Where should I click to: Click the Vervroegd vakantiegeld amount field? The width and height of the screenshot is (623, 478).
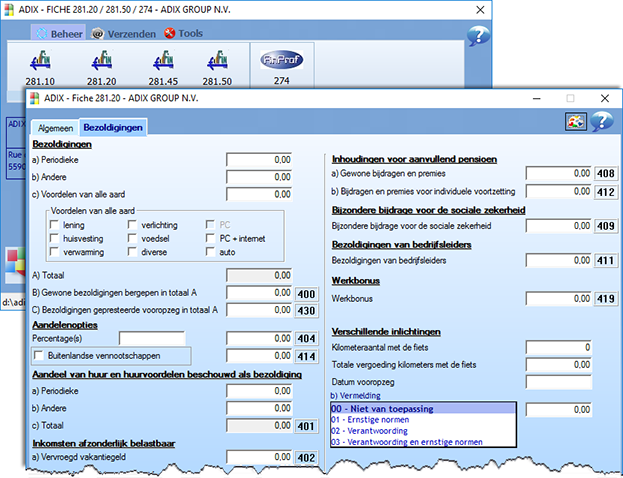[x=259, y=457]
